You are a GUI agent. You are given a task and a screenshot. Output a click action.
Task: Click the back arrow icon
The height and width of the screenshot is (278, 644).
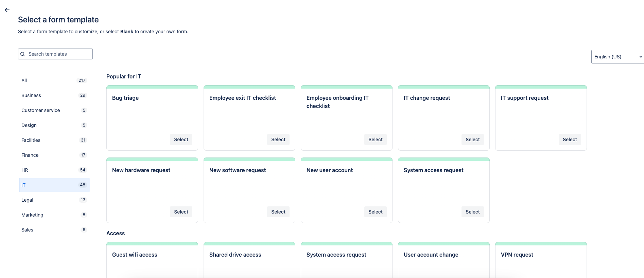click(7, 10)
